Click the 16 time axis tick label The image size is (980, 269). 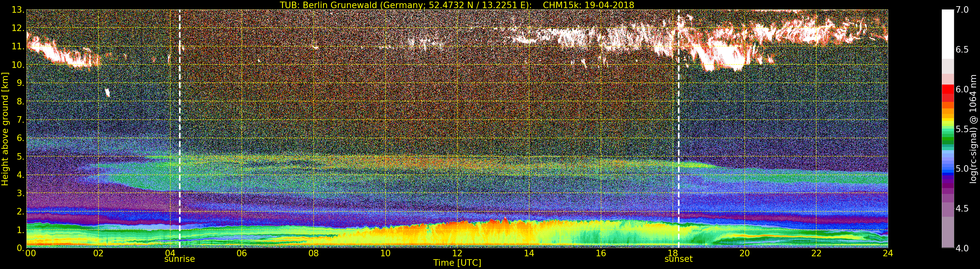click(601, 253)
